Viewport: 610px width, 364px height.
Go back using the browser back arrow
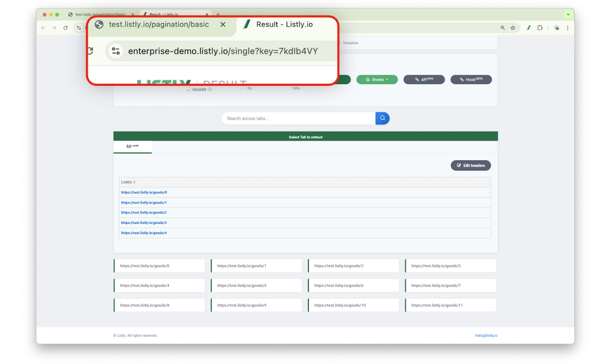coord(43,28)
